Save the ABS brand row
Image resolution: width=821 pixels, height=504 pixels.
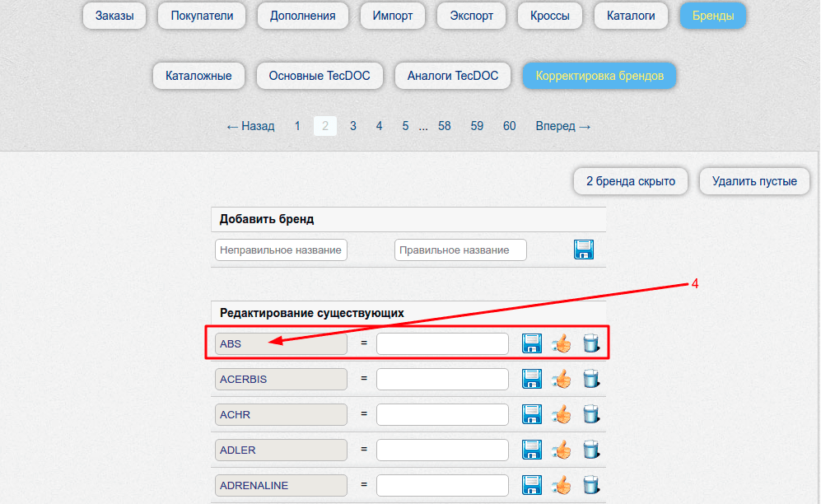coord(532,344)
